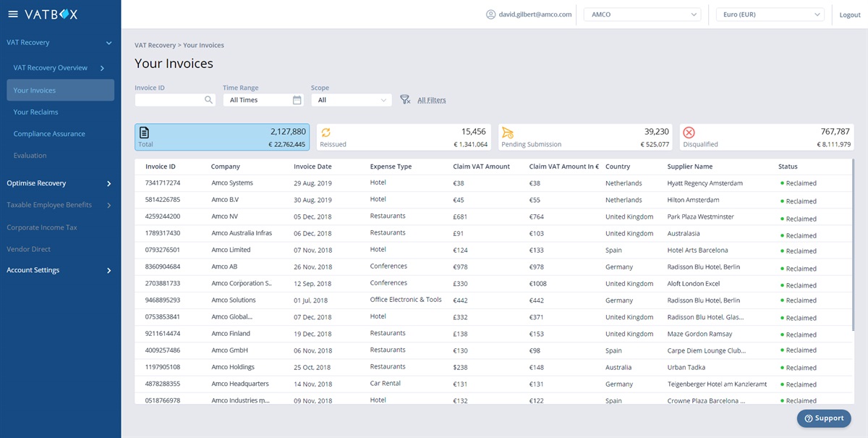Image resolution: width=868 pixels, height=438 pixels.
Task: Click Car Rental expense type
Action: point(385,384)
